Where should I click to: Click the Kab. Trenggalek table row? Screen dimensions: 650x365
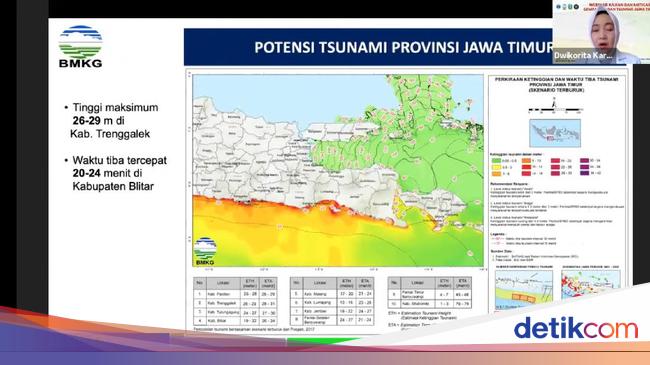click(x=235, y=303)
